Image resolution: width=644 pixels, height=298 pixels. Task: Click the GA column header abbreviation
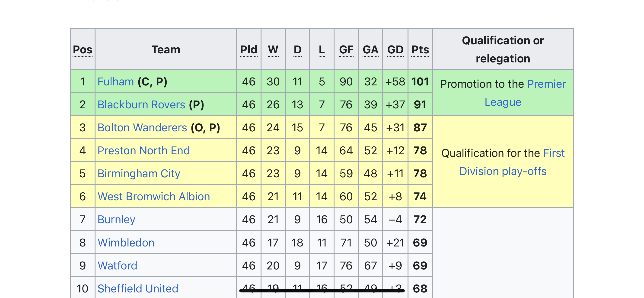[370, 50]
